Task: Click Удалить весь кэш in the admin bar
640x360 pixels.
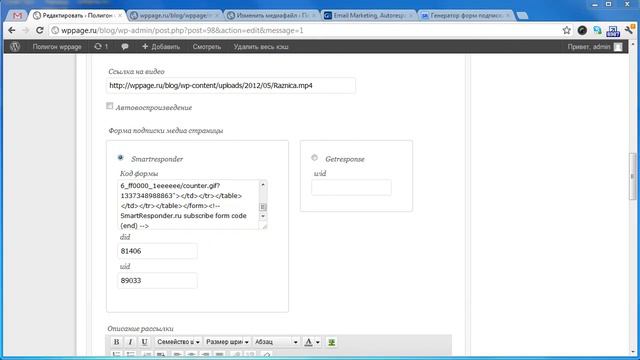Action: click(x=261, y=47)
